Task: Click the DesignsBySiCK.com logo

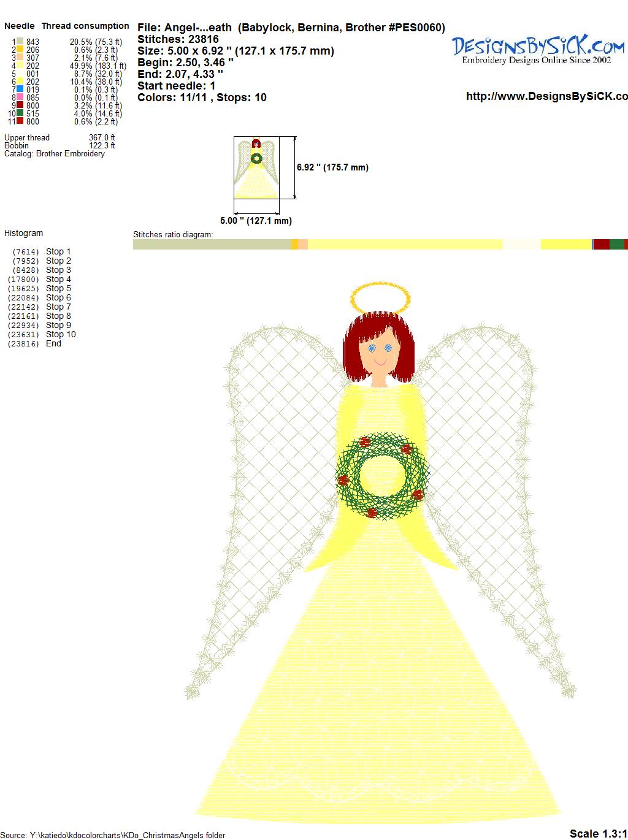Action: point(537,49)
